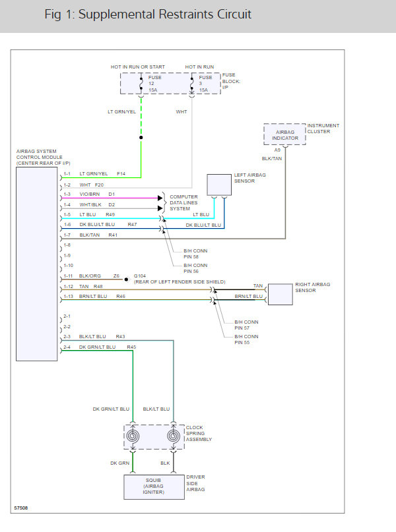Select the 'FUSE BLOCK: I/P' label

point(231,81)
